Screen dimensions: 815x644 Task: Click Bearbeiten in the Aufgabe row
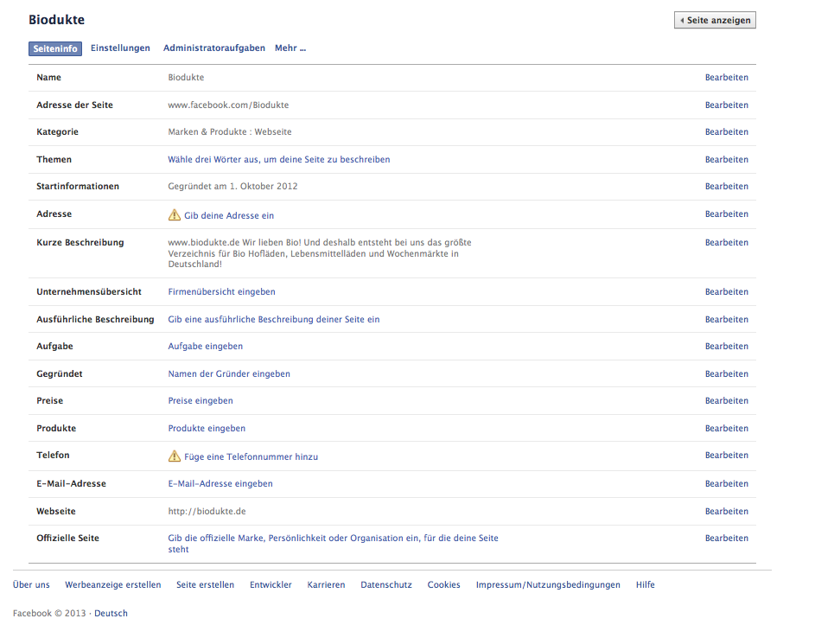pyautogui.click(x=726, y=346)
